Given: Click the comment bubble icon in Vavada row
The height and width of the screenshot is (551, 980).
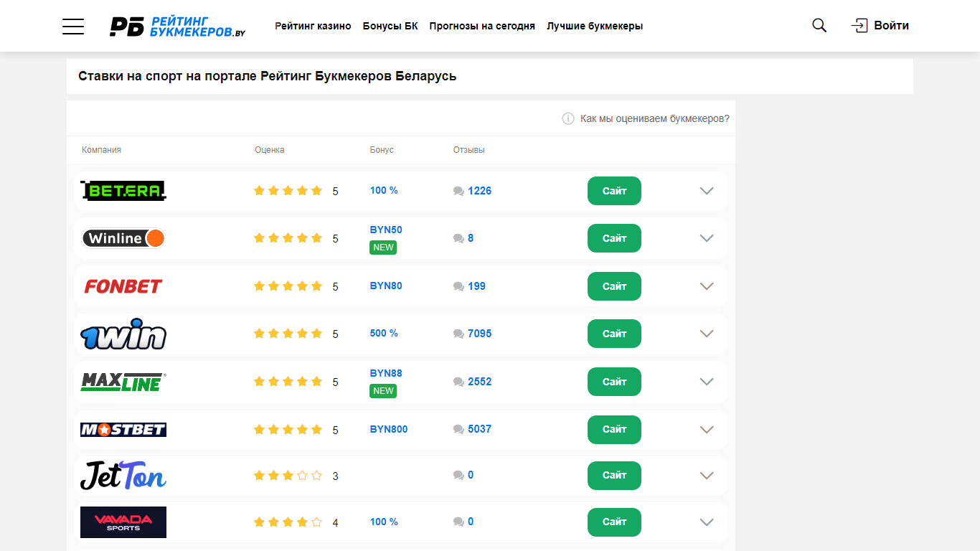Looking at the screenshot, I should point(458,522).
